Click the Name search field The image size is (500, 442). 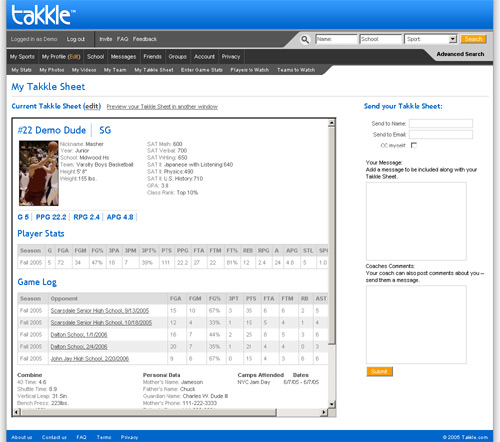(x=336, y=39)
